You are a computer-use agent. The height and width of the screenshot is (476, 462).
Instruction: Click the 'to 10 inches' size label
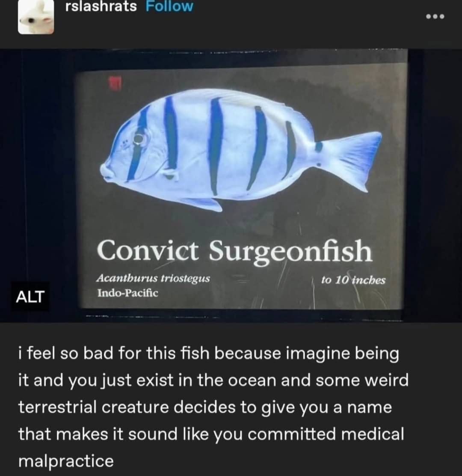(x=353, y=280)
